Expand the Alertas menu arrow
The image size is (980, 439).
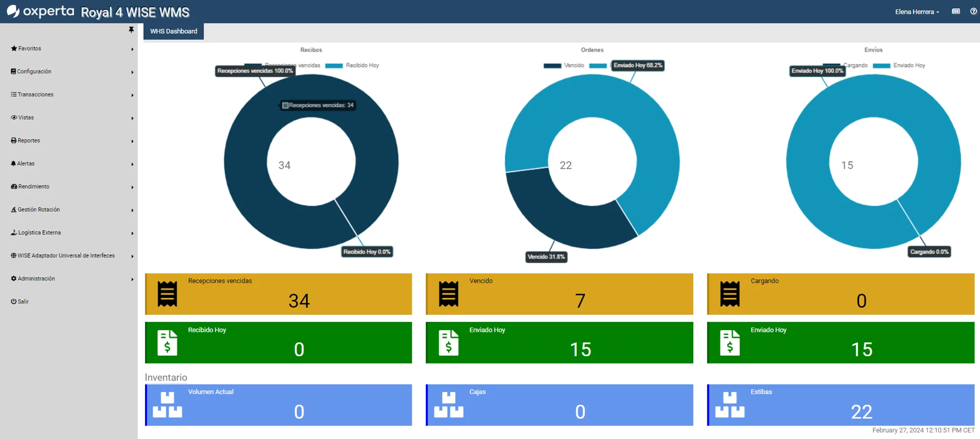click(x=132, y=164)
